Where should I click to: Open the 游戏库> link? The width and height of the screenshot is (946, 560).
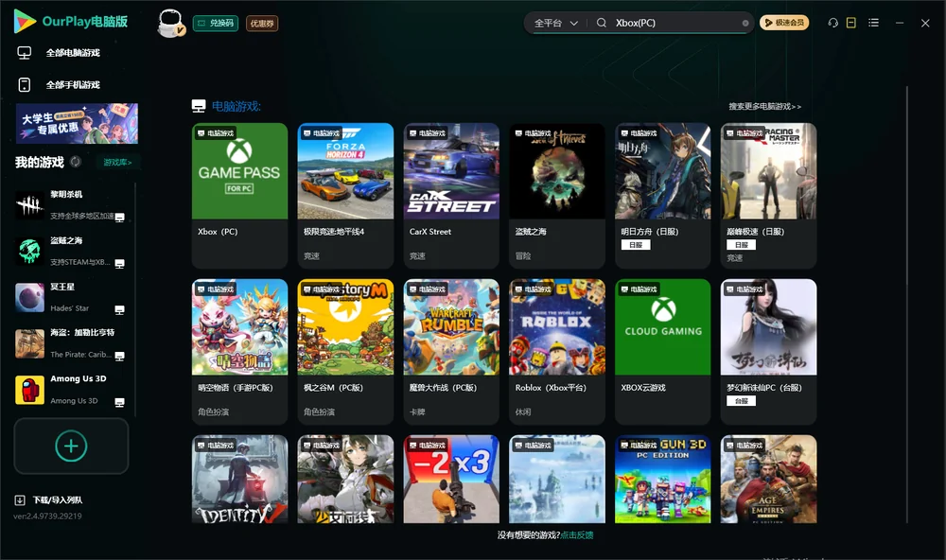pyautogui.click(x=117, y=163)
